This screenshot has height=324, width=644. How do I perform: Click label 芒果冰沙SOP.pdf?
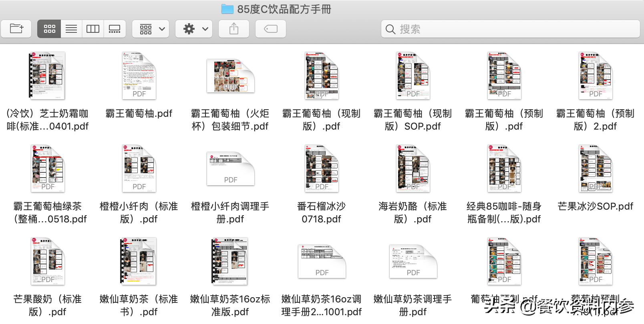596,206
